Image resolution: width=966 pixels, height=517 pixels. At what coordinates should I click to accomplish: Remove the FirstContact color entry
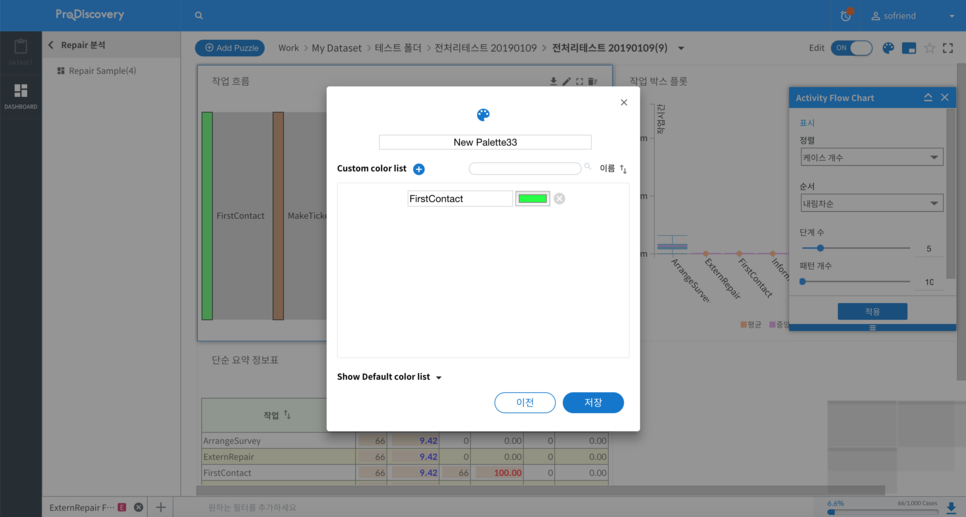click(x=559, y=199)
